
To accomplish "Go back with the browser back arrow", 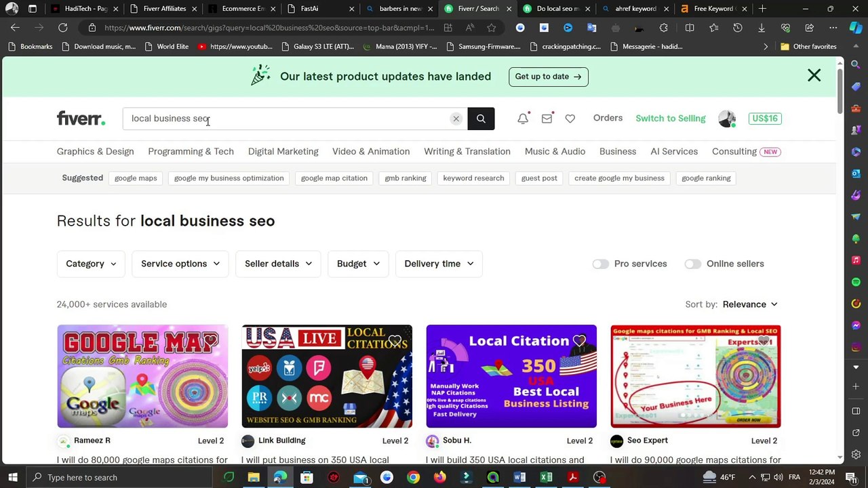I will tap(15, 28).
